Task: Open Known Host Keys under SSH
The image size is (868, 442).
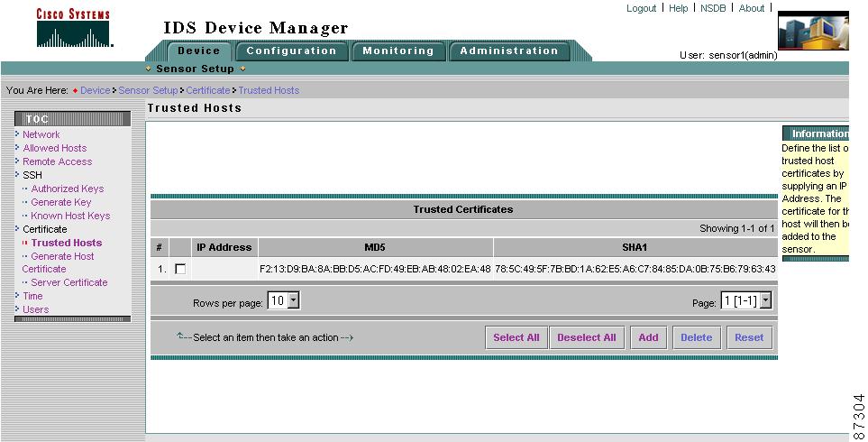Action: point(70,216)
